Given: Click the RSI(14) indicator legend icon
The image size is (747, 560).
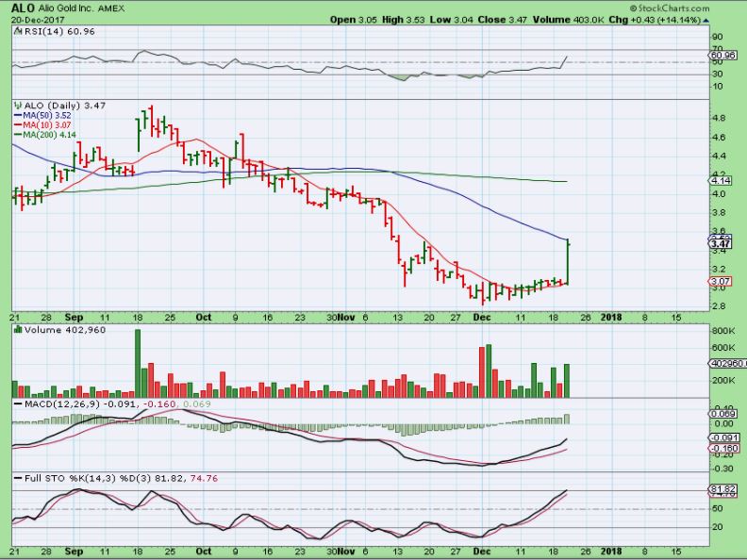Looking at the screenshot, I should pos(15,31).
